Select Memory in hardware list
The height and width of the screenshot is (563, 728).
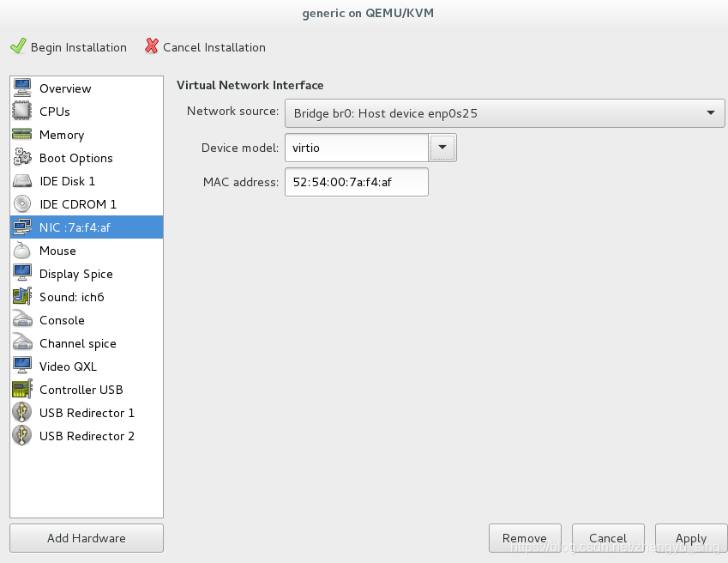pyautogui.click(x=87, y=135)
